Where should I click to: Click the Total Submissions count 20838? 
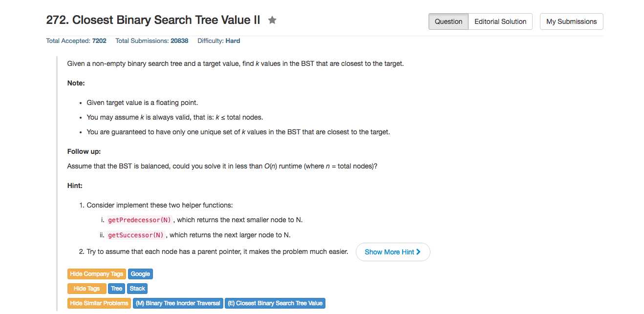click(x=179, y=41)
